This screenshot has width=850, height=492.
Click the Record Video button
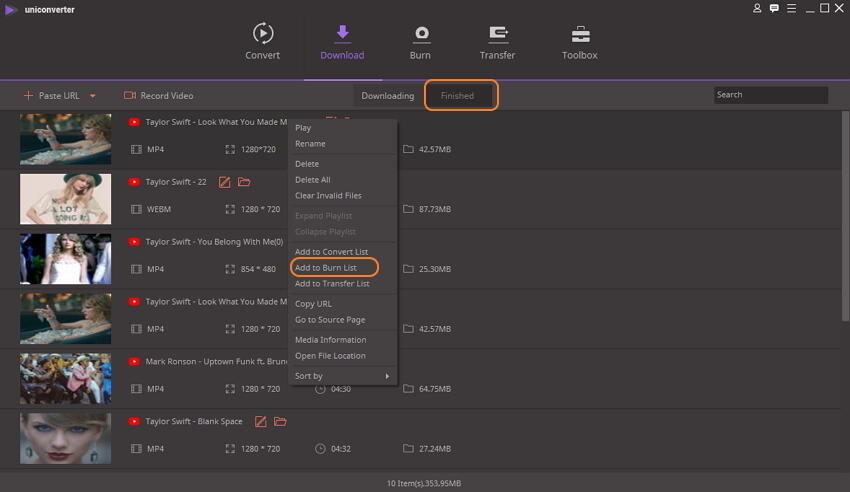tap(158, 95)
